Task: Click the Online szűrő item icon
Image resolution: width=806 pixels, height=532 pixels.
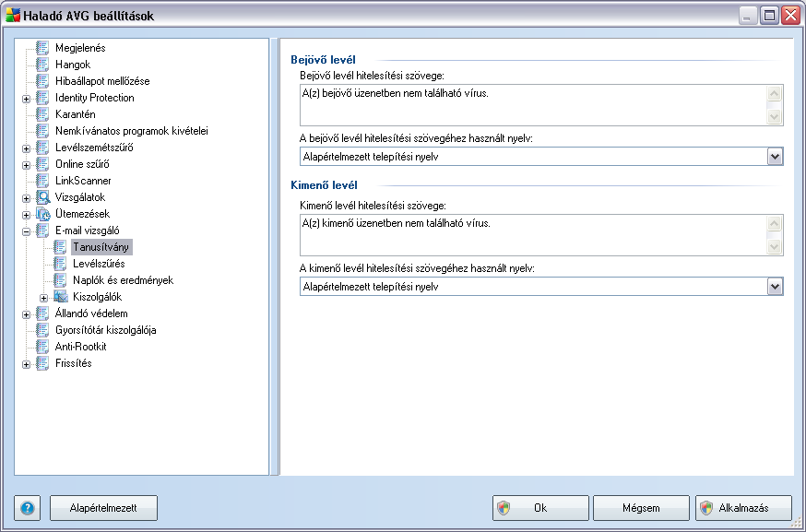Action: click(x=42, y=164)
